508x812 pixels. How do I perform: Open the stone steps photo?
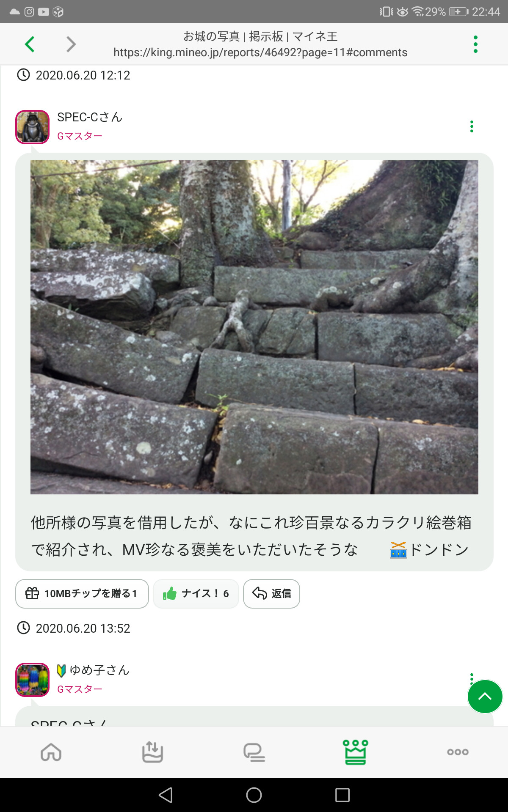[x=254, y=327]
